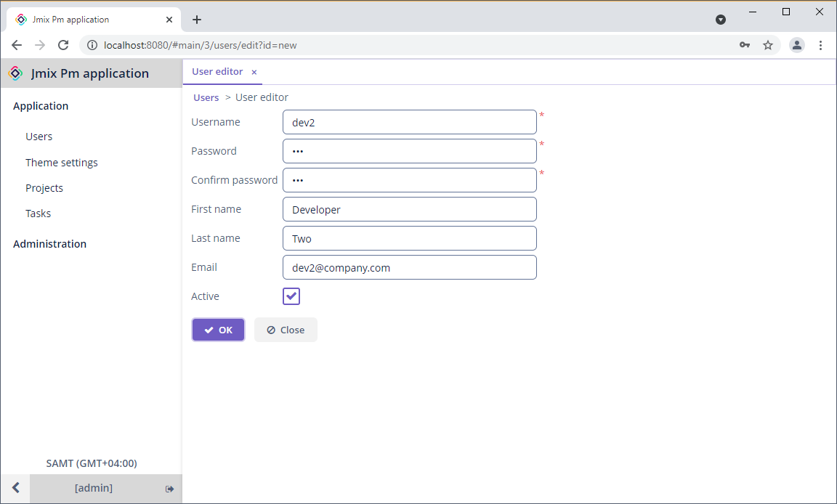Toggle the Active checkbox
Screen dimensions: 837x504
(x=291, y=296)
